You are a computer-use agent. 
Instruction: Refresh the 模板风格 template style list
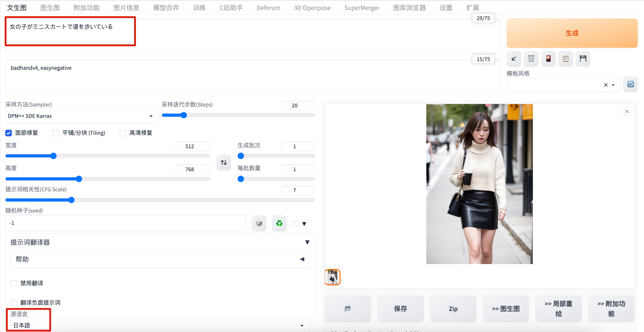[x=630, y=84]
